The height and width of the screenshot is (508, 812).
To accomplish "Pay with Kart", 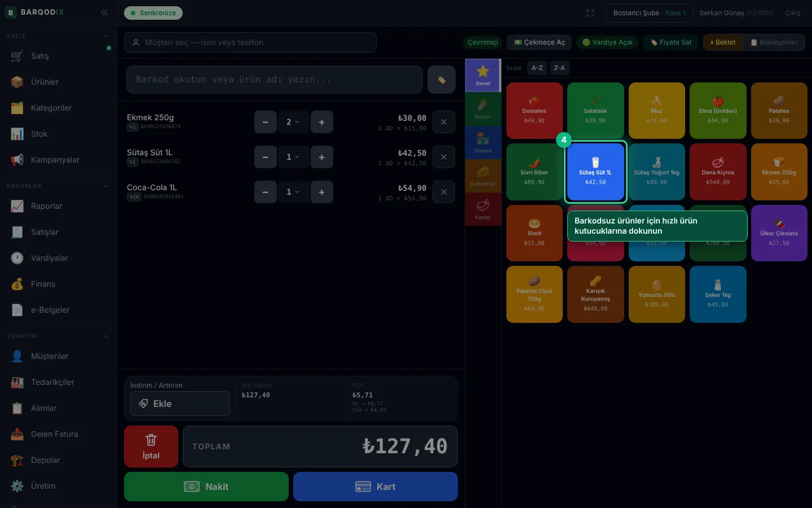I will coord(376,487).
